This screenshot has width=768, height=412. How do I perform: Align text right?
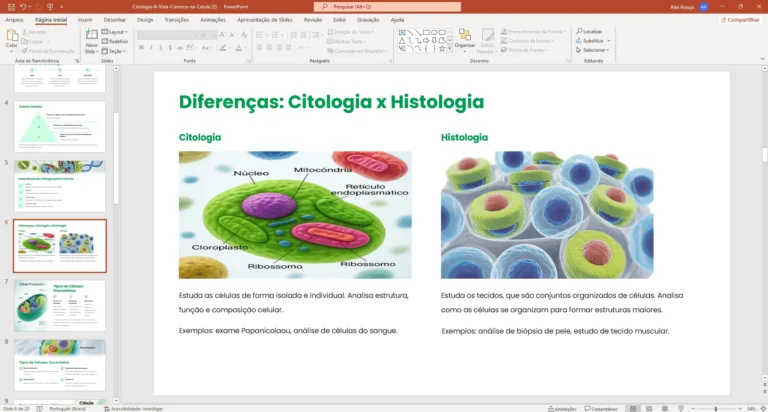(279, 48)
